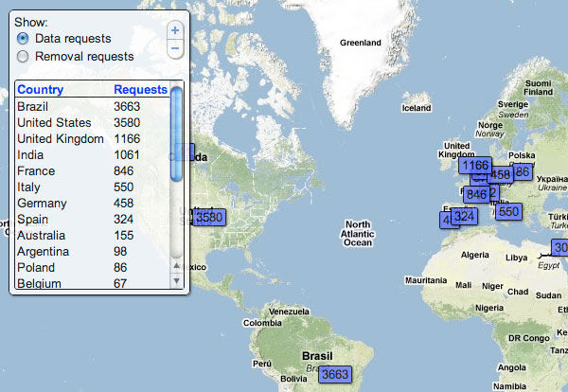Click the Brasil country label on map
Image resolution: width=568 pixels, height=392 pixels.
317,356
